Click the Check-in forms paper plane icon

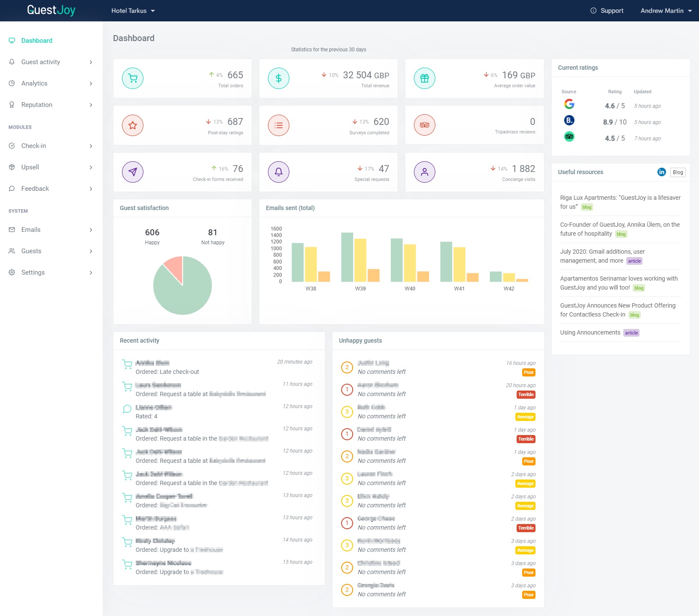tap(133, 172)
